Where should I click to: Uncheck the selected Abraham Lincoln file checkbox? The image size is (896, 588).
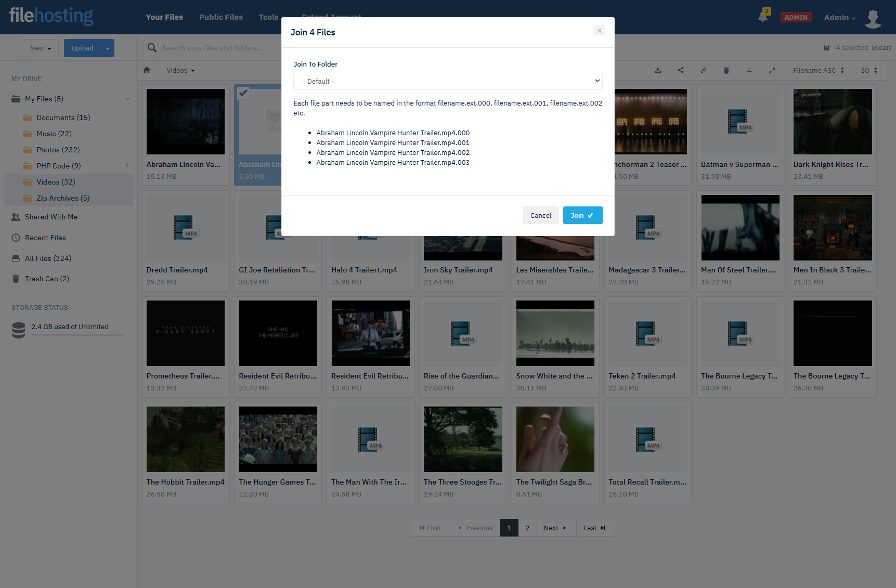tap(243, 93)
